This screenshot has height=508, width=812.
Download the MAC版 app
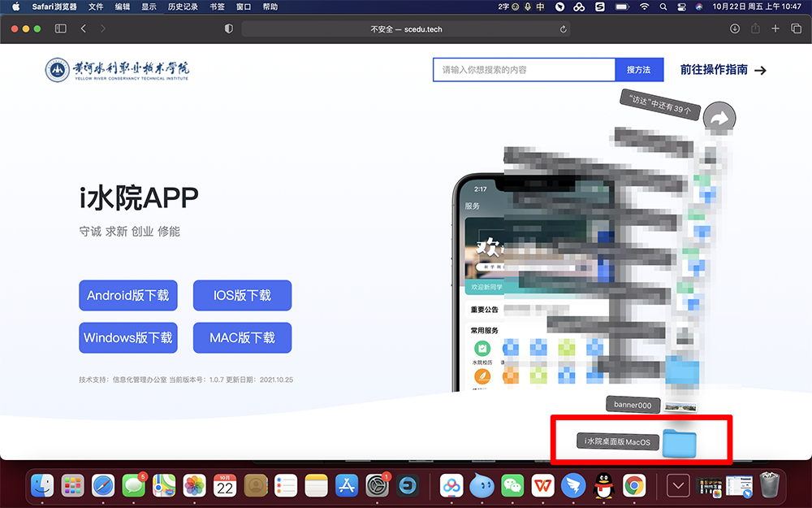pos(242,338)
